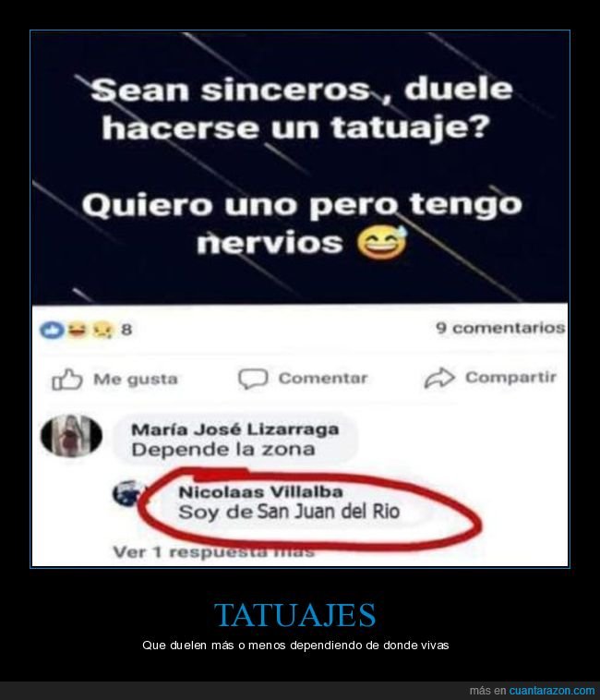This screenshot has height=700, width=600.
Task: Click the Me gusta button label
Action: pyautogui.click(x=136, y=380)
